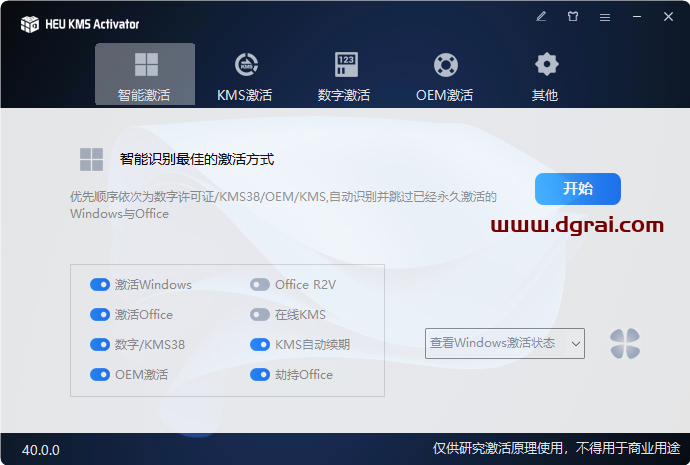Screen dimensions: 690x465
Task: Toggle the 激活Office switch
Action: tap(100, 315)
